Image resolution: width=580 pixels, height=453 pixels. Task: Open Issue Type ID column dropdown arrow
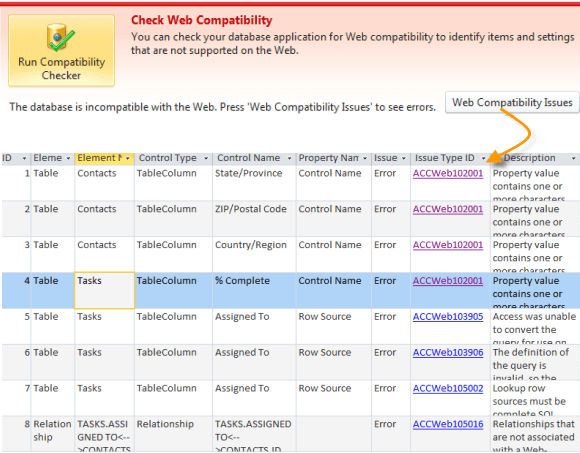coord(484,158)
